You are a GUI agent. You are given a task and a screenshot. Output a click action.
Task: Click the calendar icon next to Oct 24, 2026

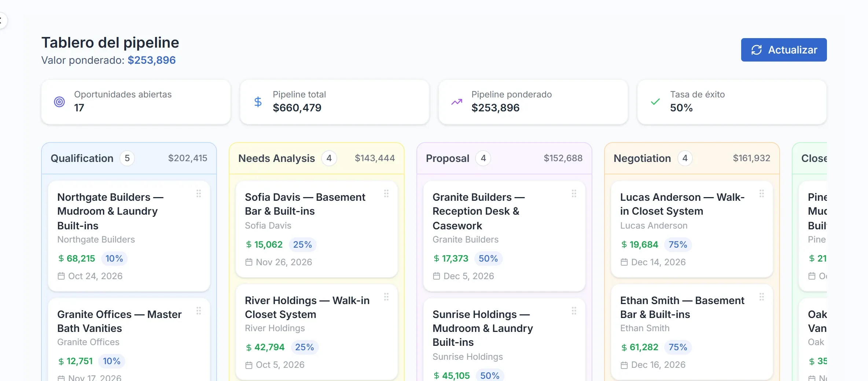point(61,276)
